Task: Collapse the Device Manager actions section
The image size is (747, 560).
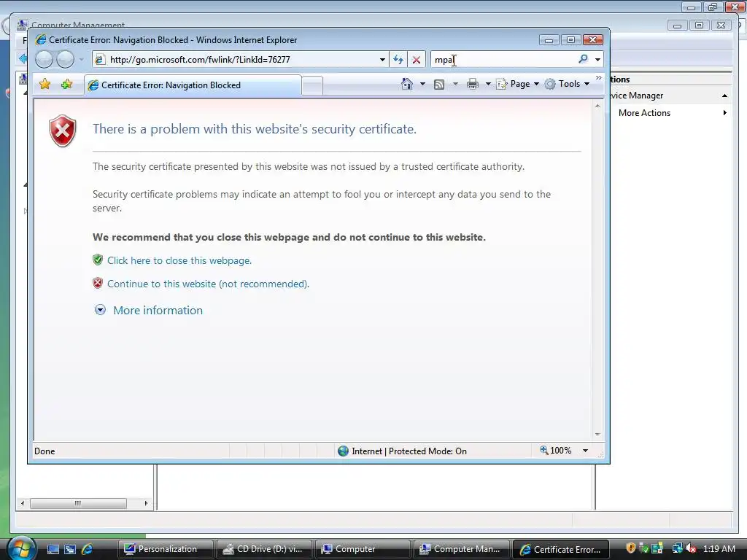Action: (x=724, y=96)
